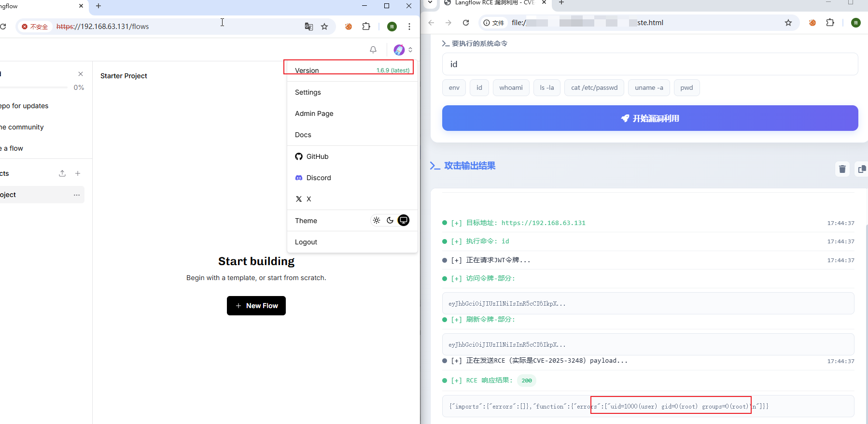The width and height of the screenshot is (868, 424).
Task: Add a new project with plus icon
Action: tap(78, 173)
